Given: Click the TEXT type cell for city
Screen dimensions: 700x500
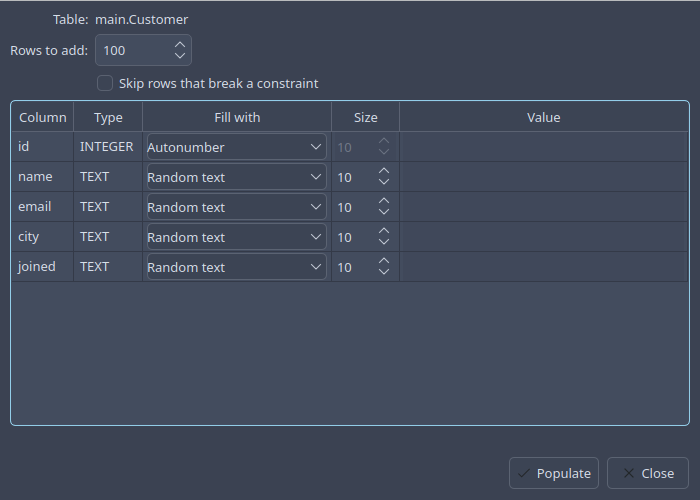Looking at the screenshot, I should tap(108, 236).
